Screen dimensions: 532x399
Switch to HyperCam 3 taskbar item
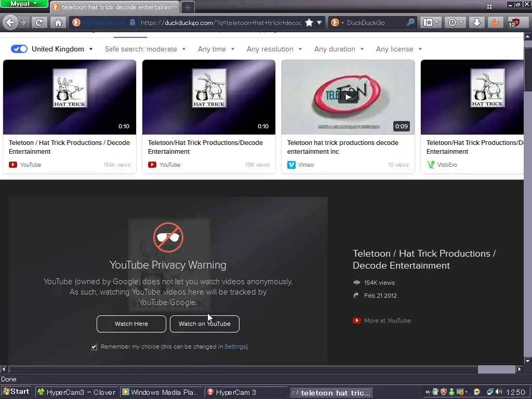coord(246,392)
